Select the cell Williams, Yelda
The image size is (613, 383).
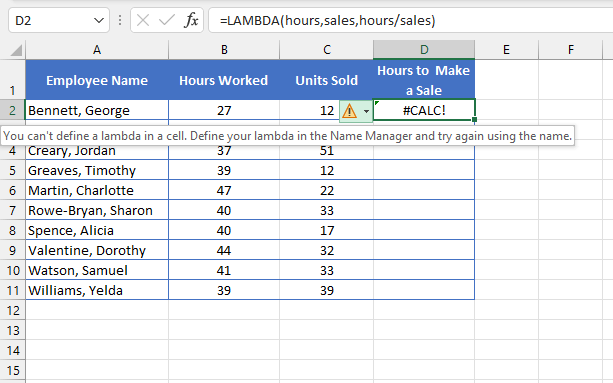[x=97, y=290]
